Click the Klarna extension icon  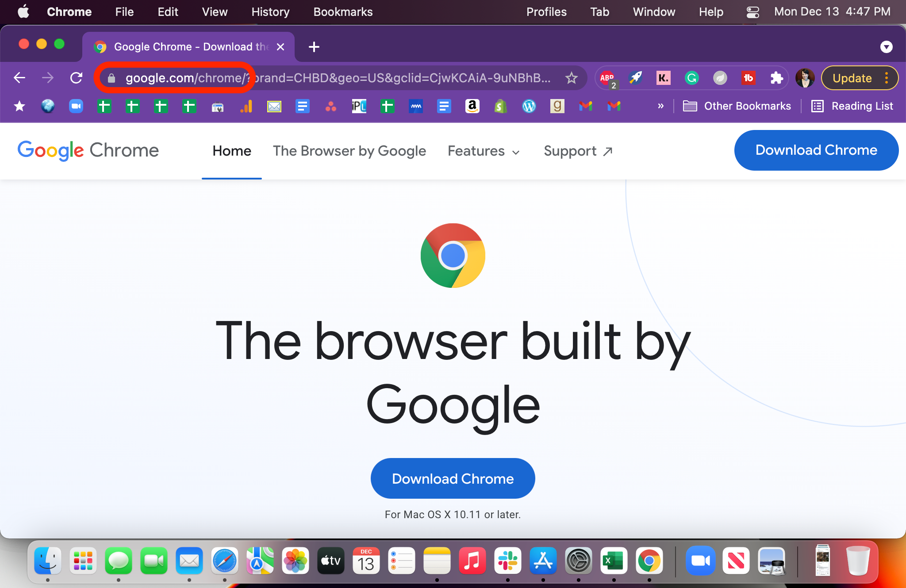[662, 79]
